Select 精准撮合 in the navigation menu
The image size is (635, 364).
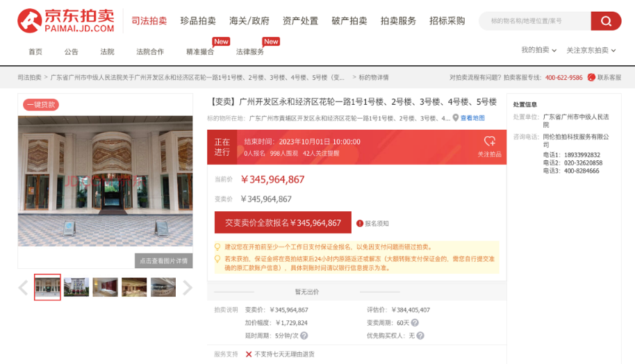click(200, 51)
